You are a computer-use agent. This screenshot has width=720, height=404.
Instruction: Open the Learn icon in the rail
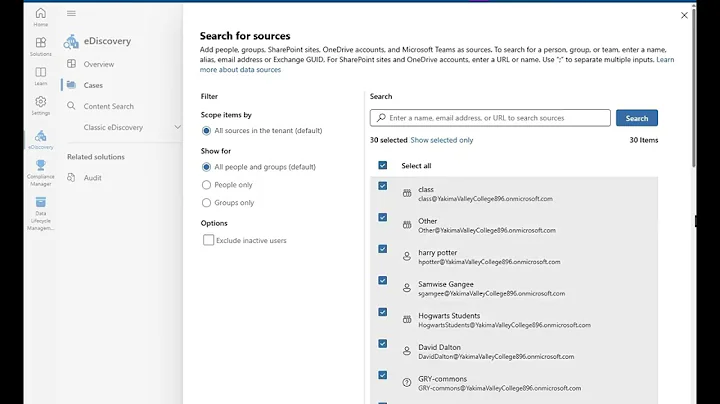[40, 76]
